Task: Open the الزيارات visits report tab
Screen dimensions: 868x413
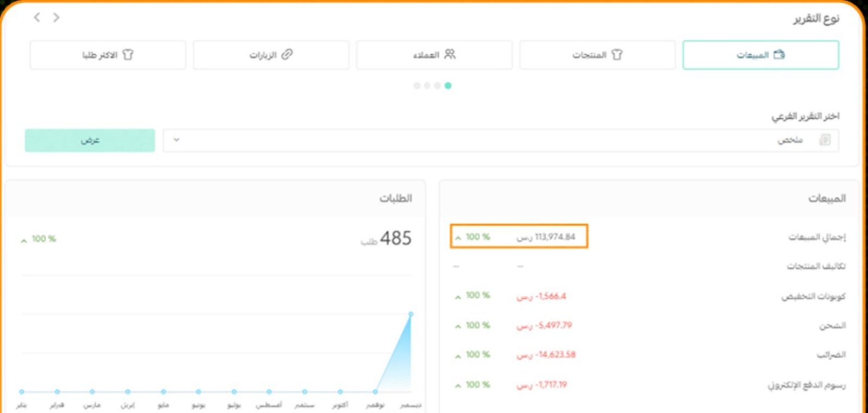Action: click(271, 55)
